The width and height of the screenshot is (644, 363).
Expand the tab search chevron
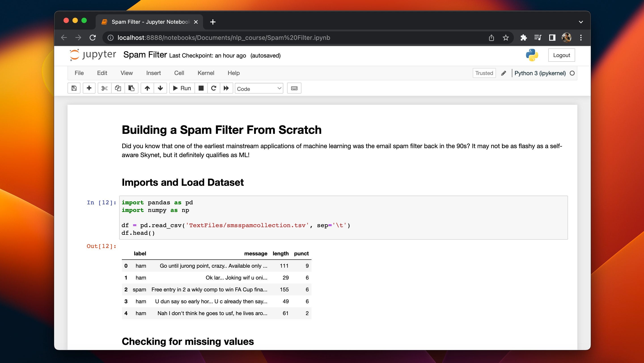coord(581,22)
